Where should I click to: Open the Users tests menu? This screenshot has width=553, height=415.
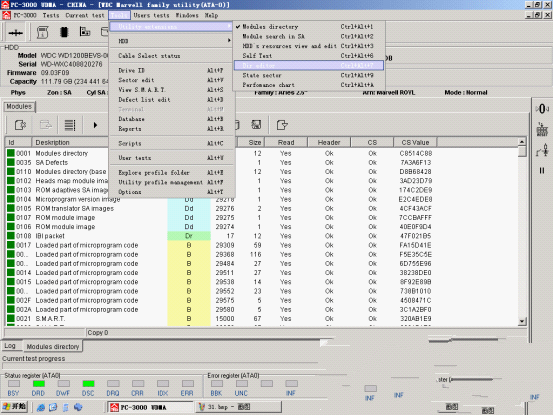click(x=151, y=16)
